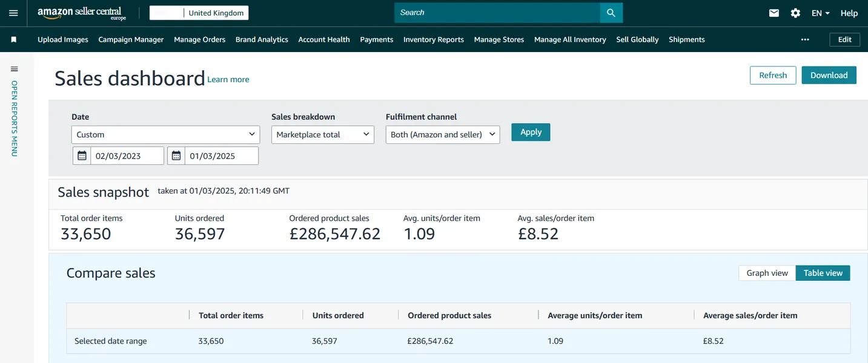868x363 pixels.
Task: Open Manage Stores
Action: (x=499, y=39)
